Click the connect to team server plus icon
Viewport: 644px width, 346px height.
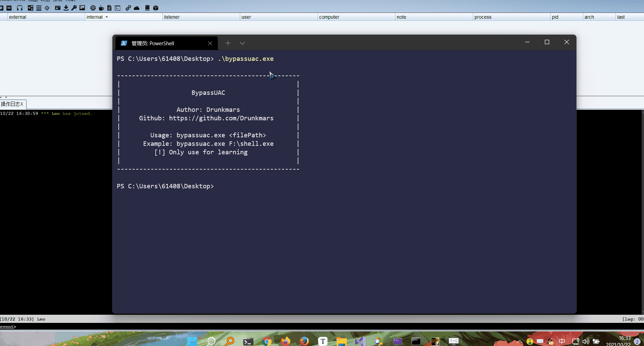[x=1, y=8]
